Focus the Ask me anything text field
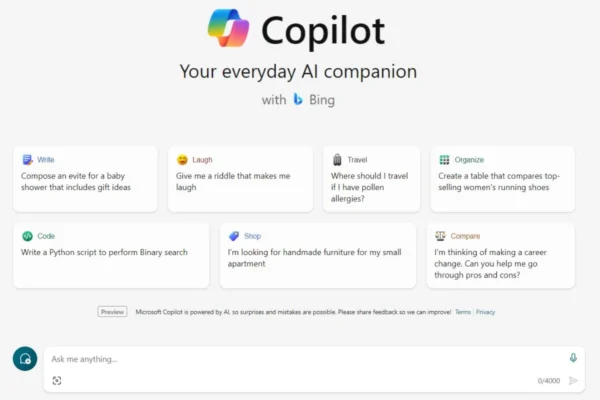This screenshot has height=400, width=600. coord(300,359)
